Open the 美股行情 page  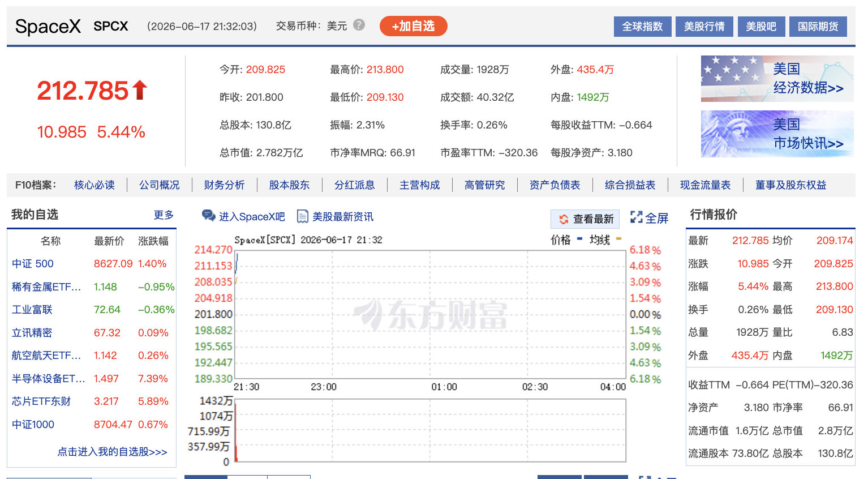tap(704, 27)
